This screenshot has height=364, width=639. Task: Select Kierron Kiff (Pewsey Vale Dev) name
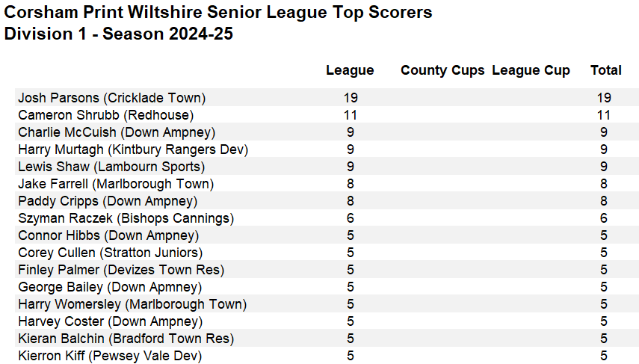click(x=110, y=356)
